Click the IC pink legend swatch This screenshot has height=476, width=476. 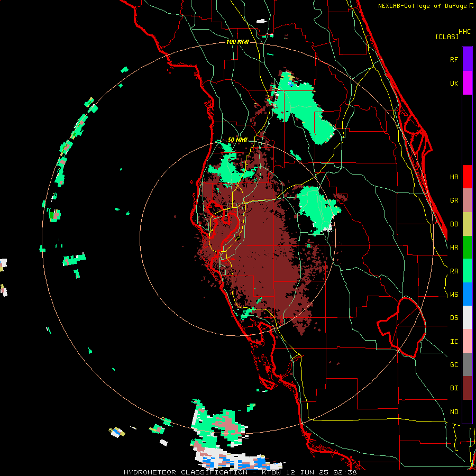coord(467,341)
